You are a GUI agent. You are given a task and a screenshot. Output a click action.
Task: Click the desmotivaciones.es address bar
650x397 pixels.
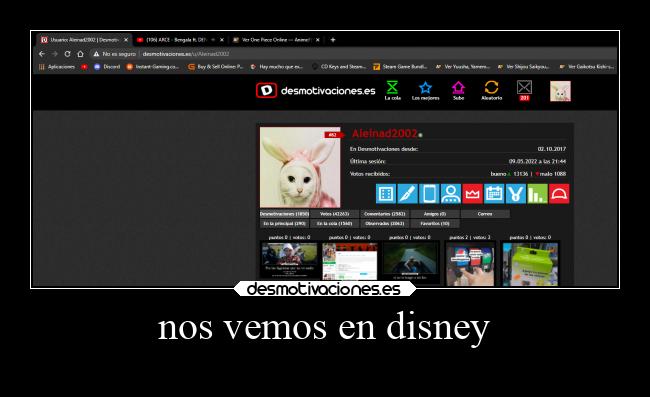pyautogui.click(x=186, y=54)
